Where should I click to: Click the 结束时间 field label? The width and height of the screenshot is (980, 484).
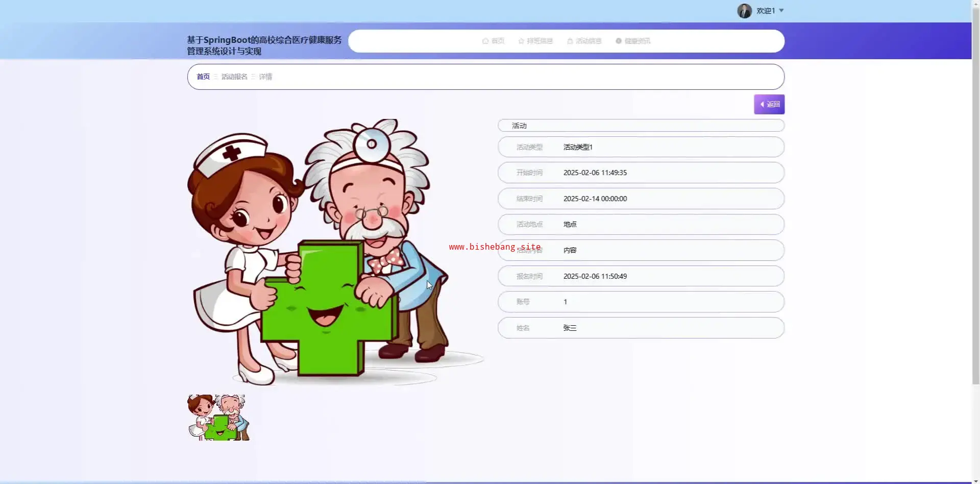pos(529,199)
